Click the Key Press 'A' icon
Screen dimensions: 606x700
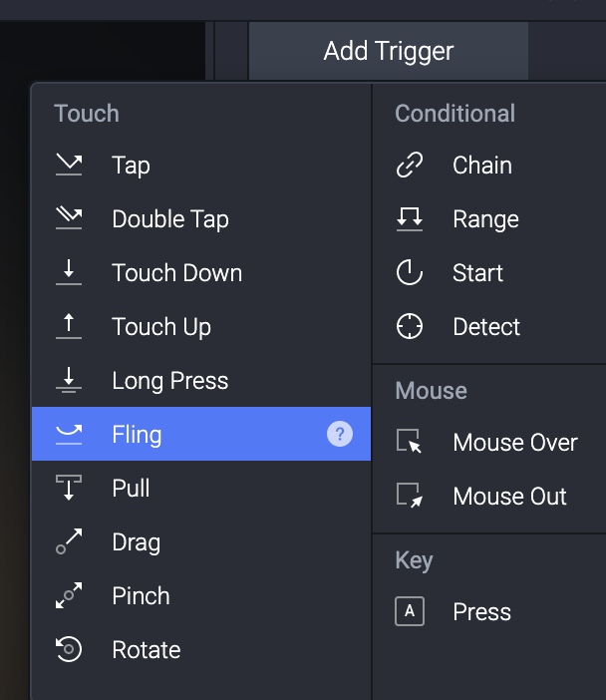click(410, 612)
